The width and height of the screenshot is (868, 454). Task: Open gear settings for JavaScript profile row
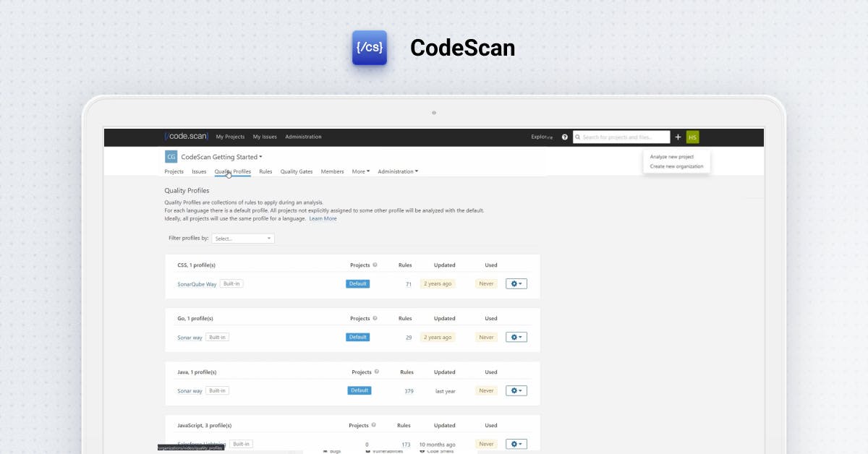click(x=516, y=444)
